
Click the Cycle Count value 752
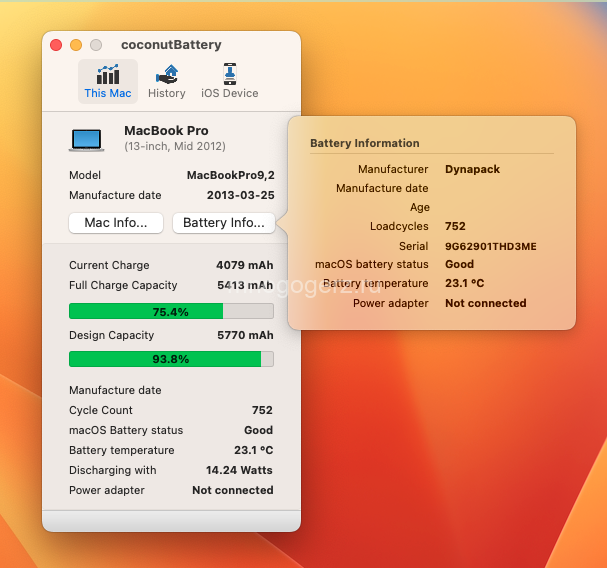tap(262, 410)
